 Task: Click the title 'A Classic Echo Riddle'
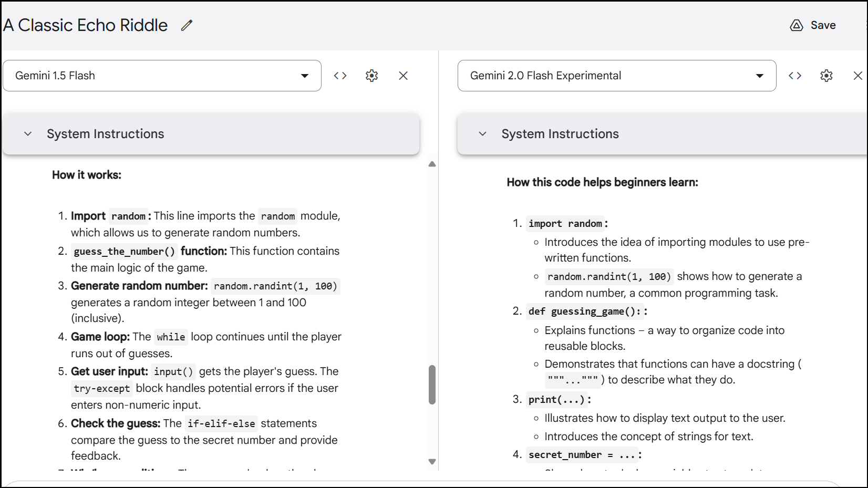[x=86, y=25]
